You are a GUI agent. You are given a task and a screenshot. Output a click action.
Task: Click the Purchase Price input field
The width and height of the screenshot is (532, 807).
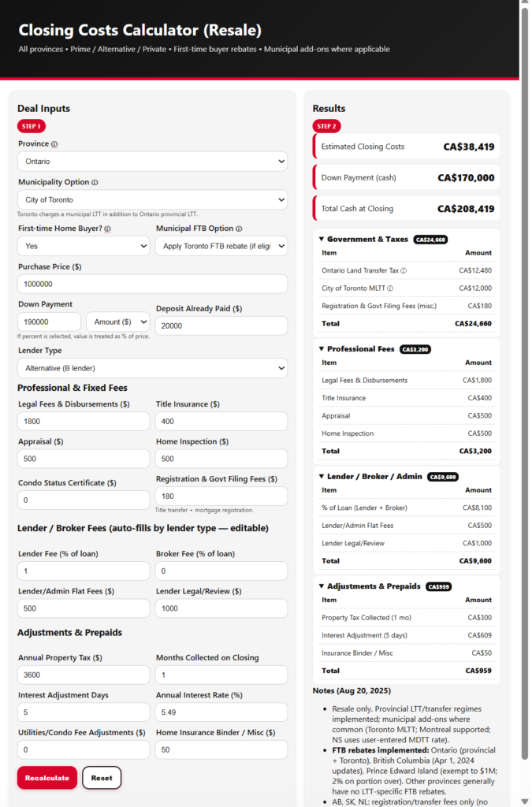152,284
